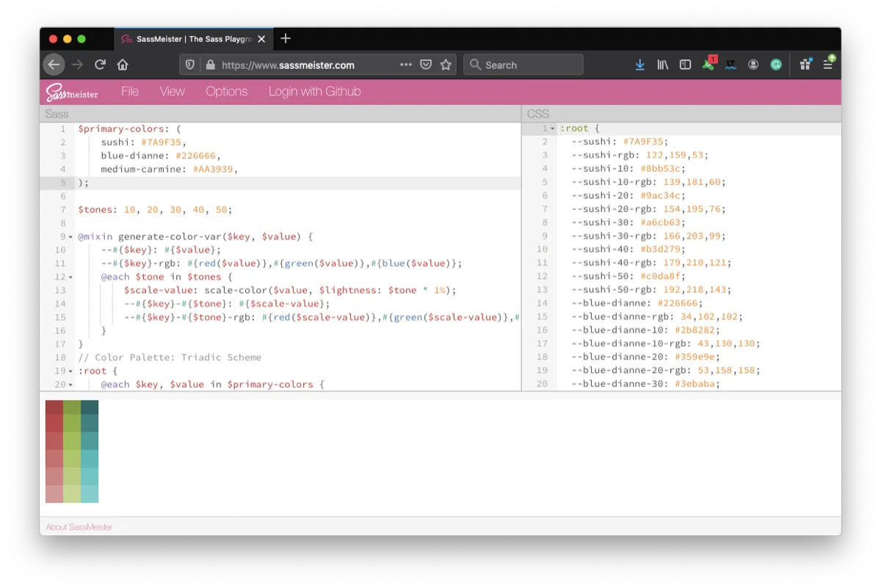Click the $tones list on line 7
Image resolution: width=881 pixels, height=588 pixels.
pos(155,209)
